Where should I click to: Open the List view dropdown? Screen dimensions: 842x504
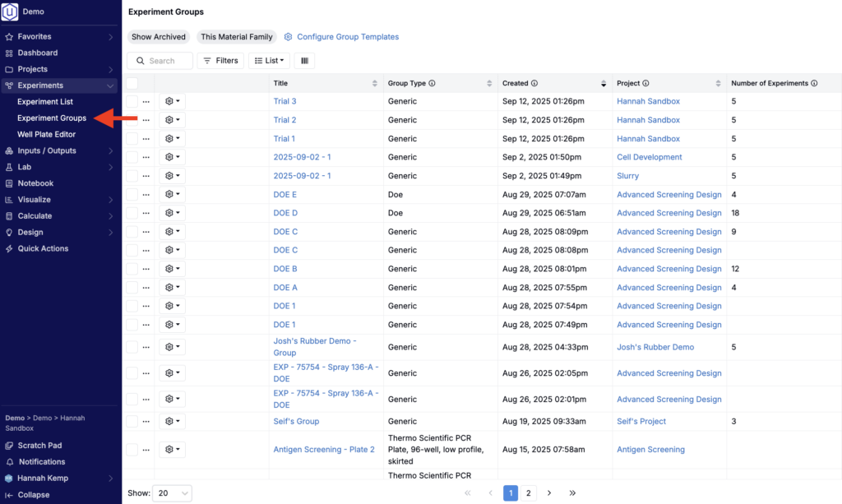269,61
